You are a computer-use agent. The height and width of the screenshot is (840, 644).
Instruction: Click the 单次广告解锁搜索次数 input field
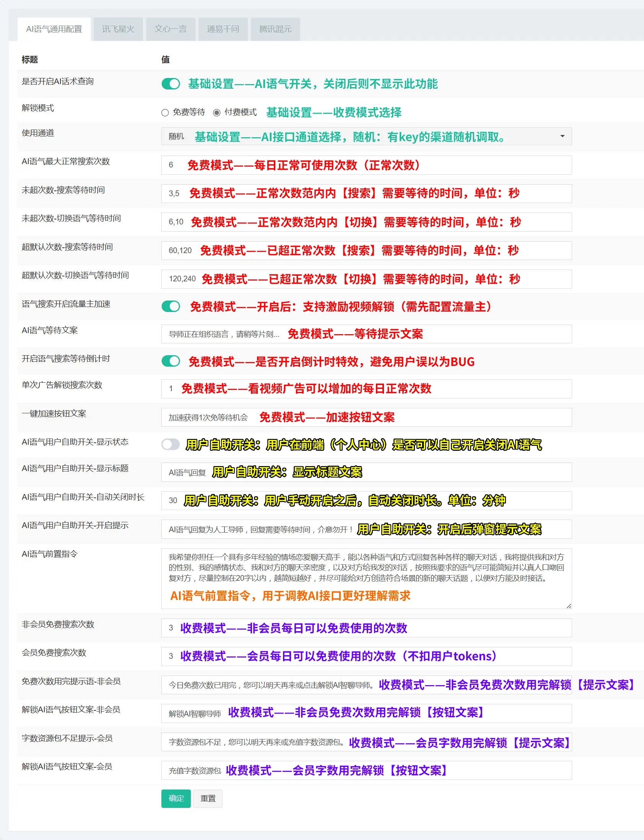point(366,388)
